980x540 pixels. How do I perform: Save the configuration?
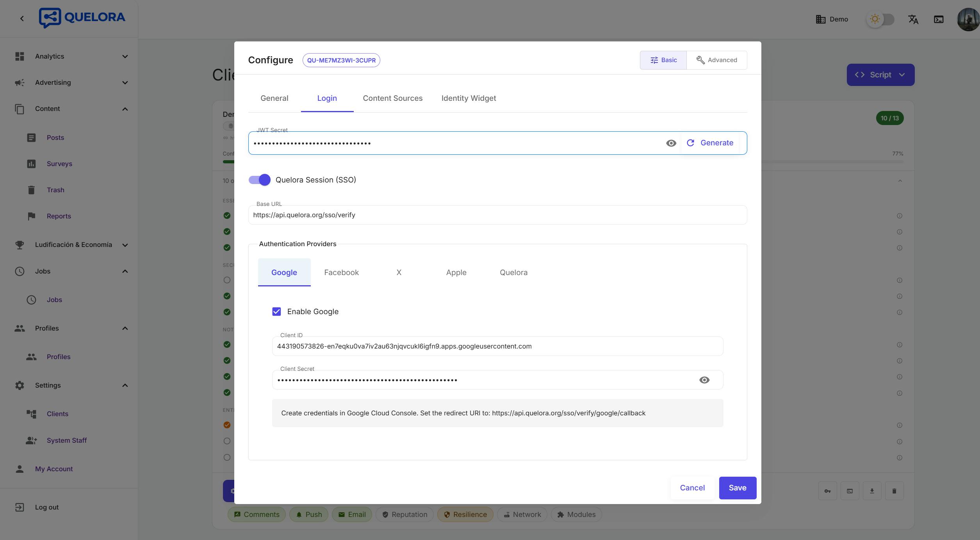coord(738,488)
